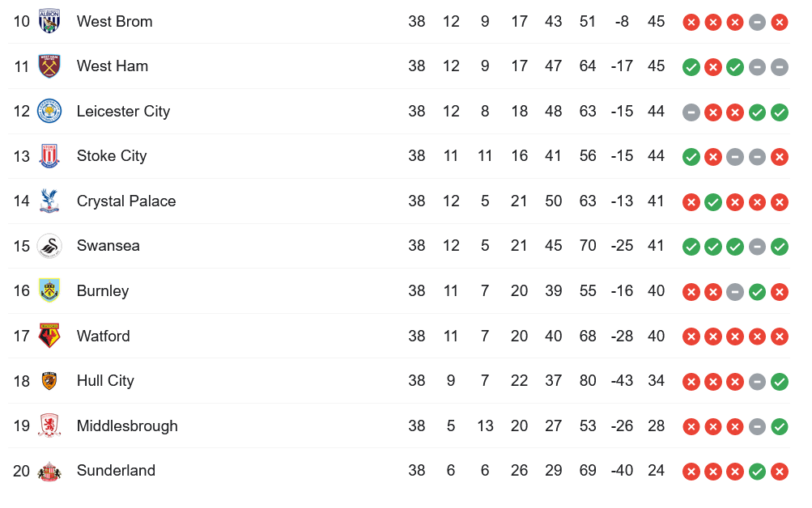
Task: Click Sunderland's only green win icon
Action: [757, 472]
